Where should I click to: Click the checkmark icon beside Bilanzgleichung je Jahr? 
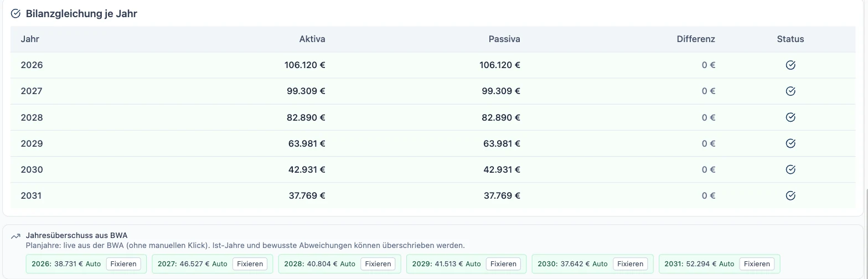click(x=15, y=14)
